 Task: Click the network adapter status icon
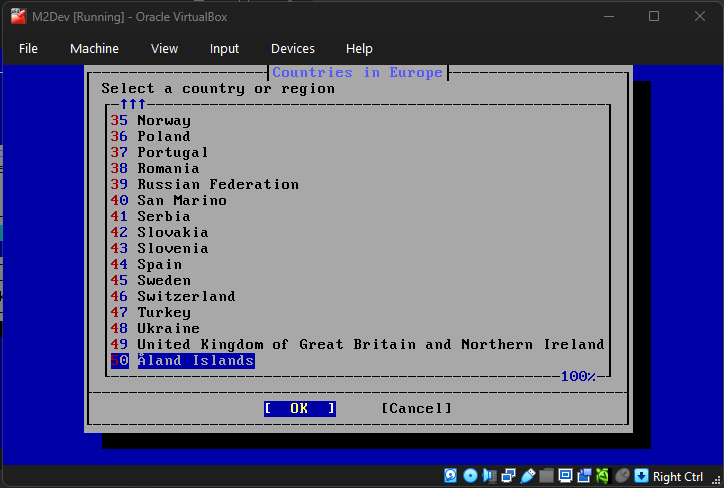508,476
